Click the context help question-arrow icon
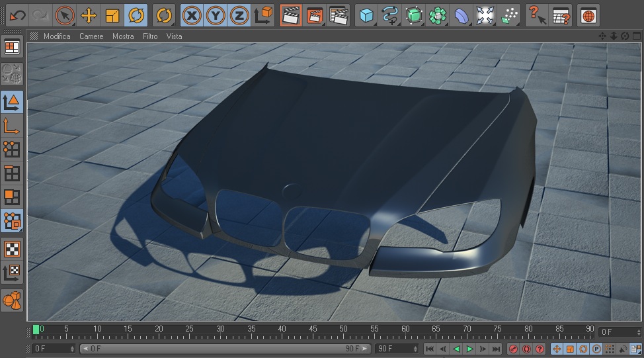 [537, 16]
